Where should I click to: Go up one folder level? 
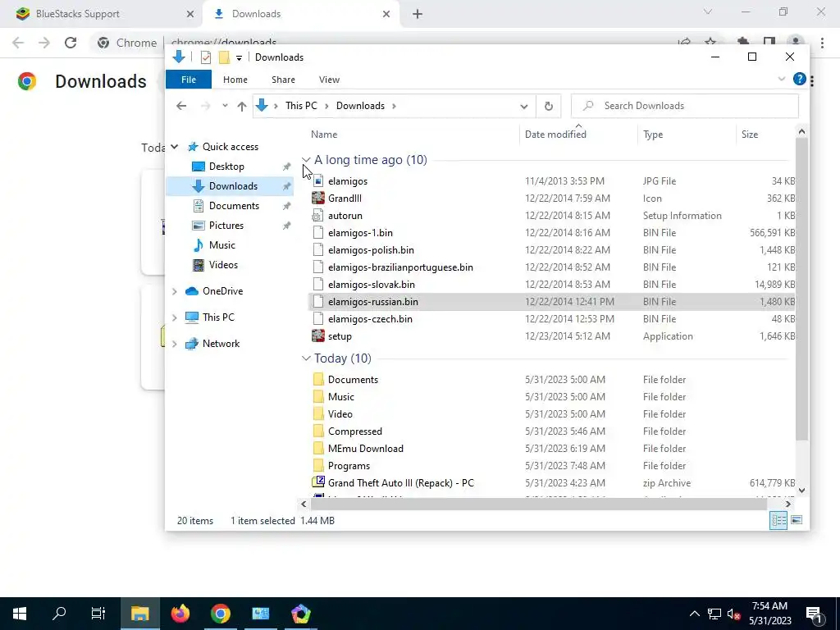click(242, 106)
